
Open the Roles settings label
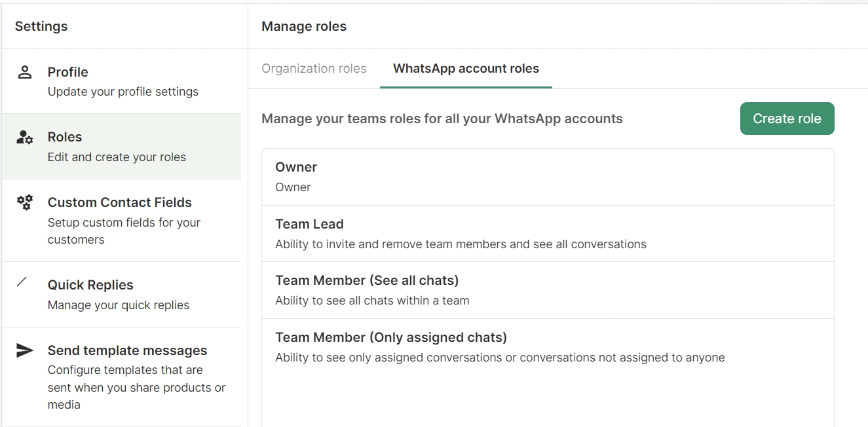coord(65,137)
